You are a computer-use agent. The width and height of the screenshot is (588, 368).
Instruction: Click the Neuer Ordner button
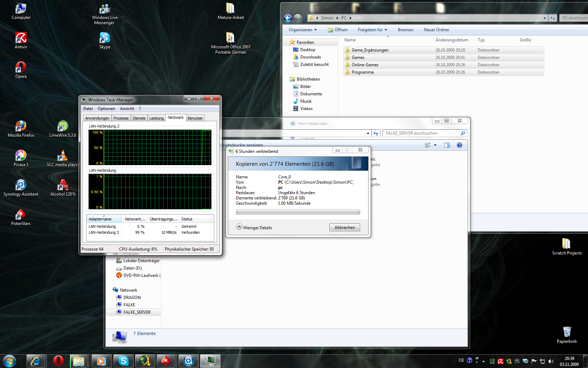436,30
